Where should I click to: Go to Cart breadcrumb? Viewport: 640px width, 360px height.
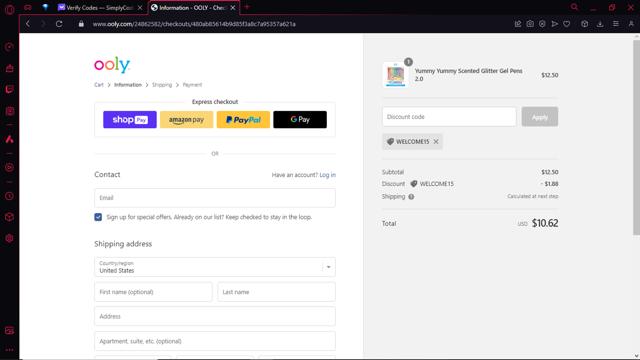click(x=99, y=85)
